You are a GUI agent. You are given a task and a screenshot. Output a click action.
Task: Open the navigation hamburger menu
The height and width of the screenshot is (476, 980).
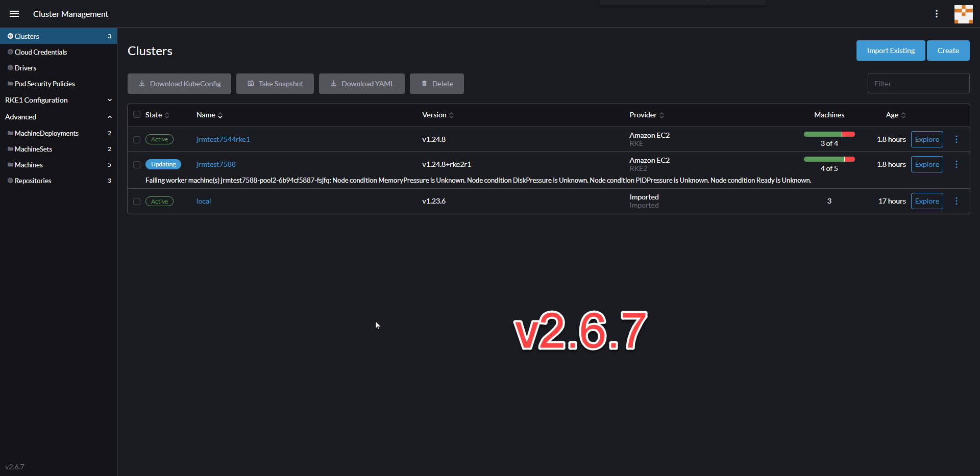[14, 14]
